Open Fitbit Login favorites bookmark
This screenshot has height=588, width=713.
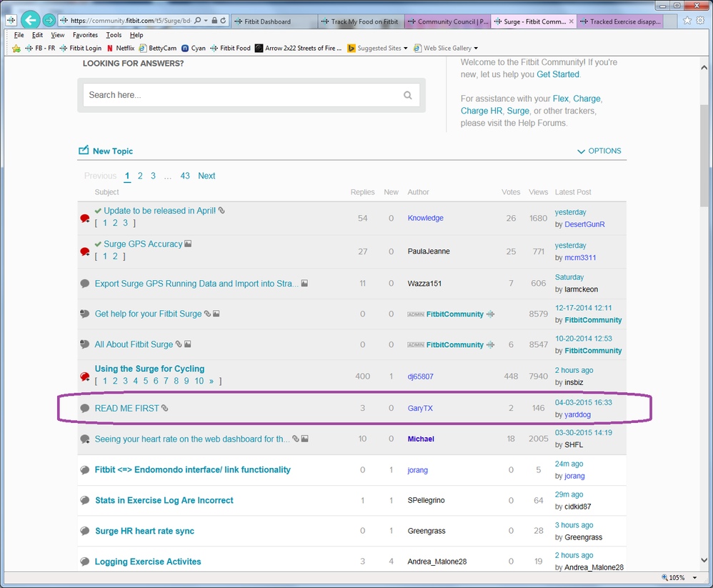click(x=80, y=48)
